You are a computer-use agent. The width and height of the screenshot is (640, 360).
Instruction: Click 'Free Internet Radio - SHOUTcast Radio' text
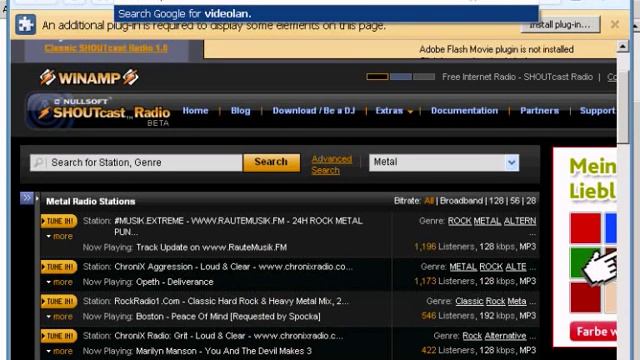pos(517,77)
